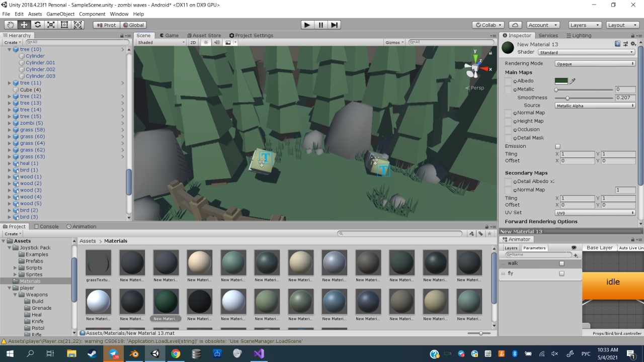This screenshot has height=362, width=644.
Task: Toggle scene effects image icon
Action: point(228,42)
